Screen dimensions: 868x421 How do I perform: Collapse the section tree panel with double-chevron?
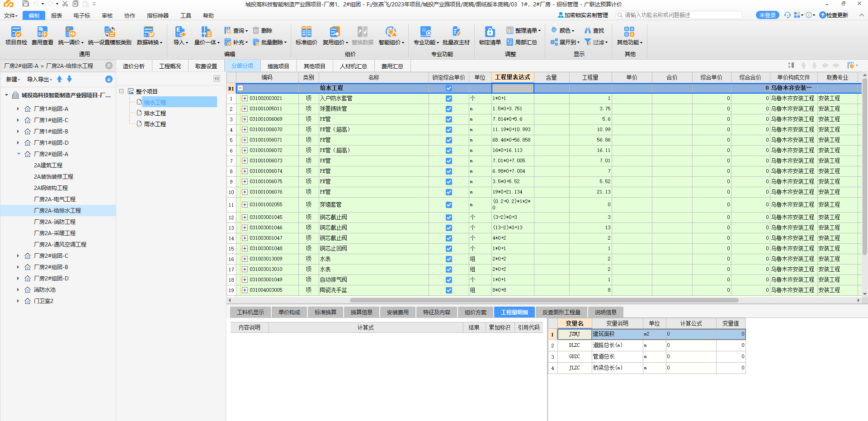point(217,79)
